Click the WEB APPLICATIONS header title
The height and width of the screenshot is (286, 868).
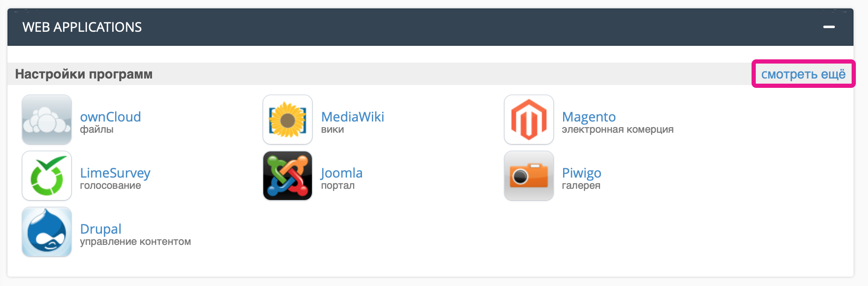(82, 27)
